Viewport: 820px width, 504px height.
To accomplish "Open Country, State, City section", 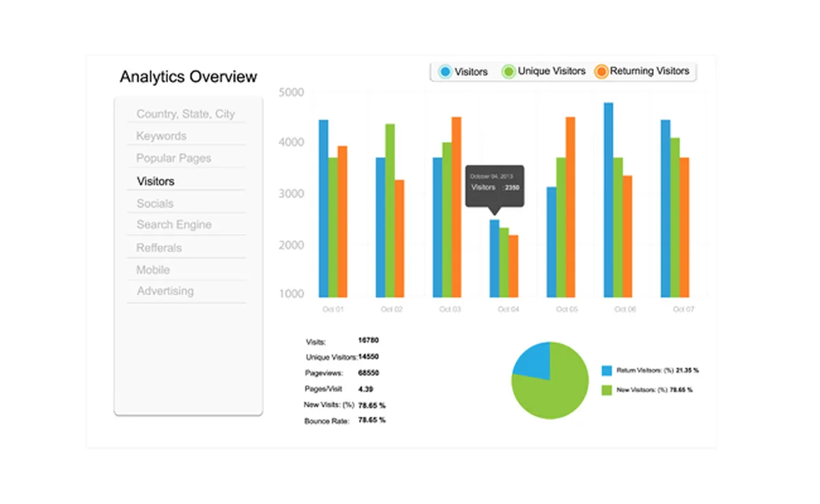I will coord(186,114).
